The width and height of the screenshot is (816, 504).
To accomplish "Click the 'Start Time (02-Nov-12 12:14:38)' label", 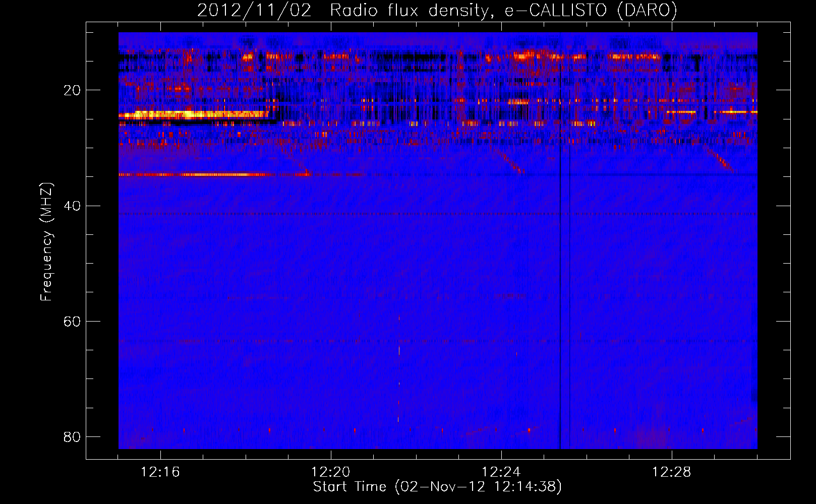I will click(437, 487).
